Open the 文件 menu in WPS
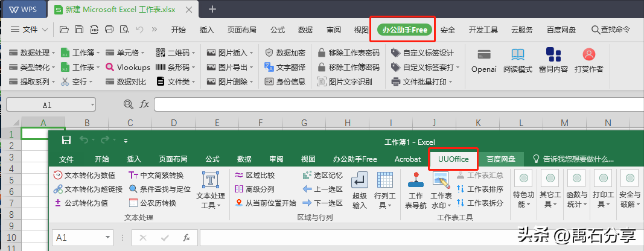 [x=29, y=30]
